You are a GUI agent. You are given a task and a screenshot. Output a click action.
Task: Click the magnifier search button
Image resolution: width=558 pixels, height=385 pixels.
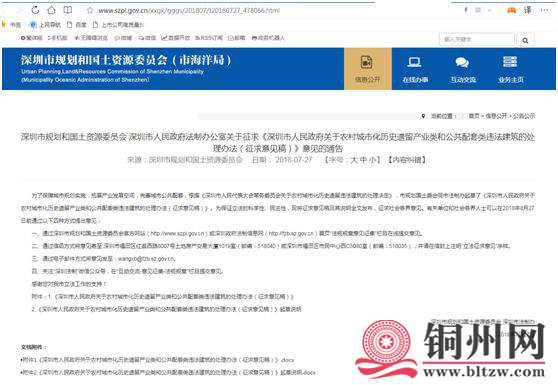(x=525, y=39)
